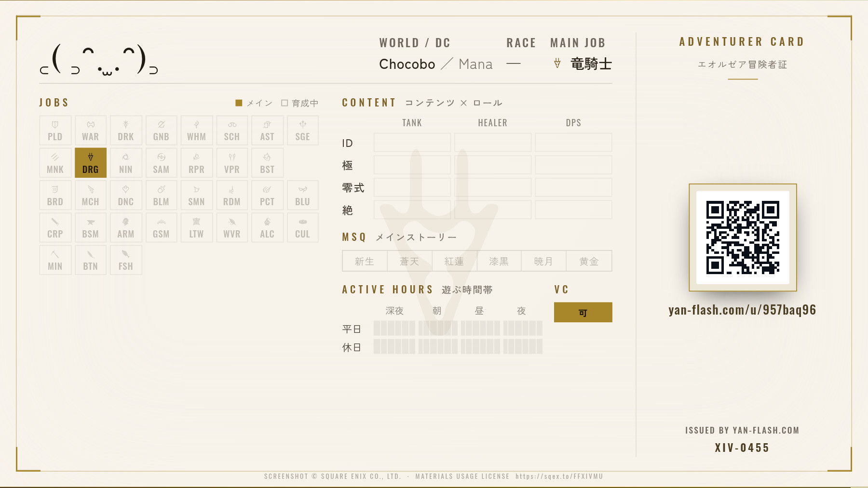Click the first 平日 深夜 hour block
This screenshot has width=868, height=488.
point(377,329)
